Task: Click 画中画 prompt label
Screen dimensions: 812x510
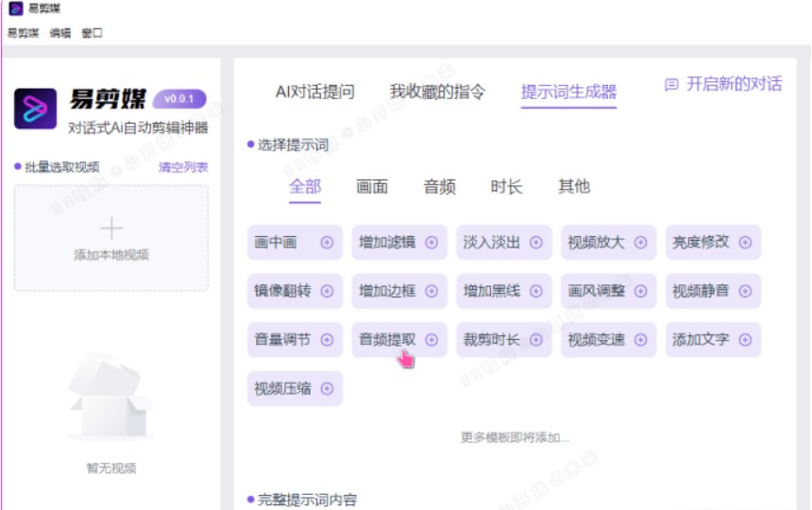Action: click(x=276, y=243)
